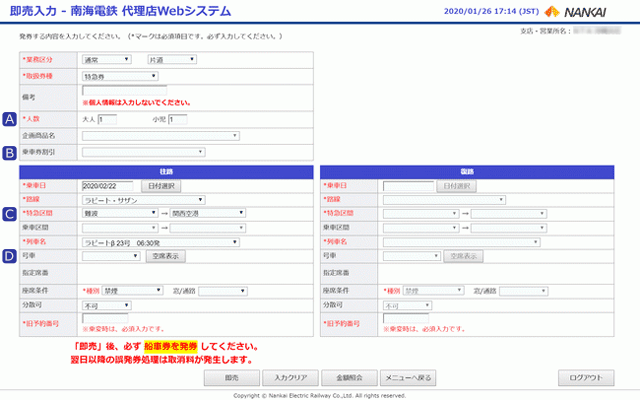Click the 復路 空席表示 button

(x=463, y=256)
